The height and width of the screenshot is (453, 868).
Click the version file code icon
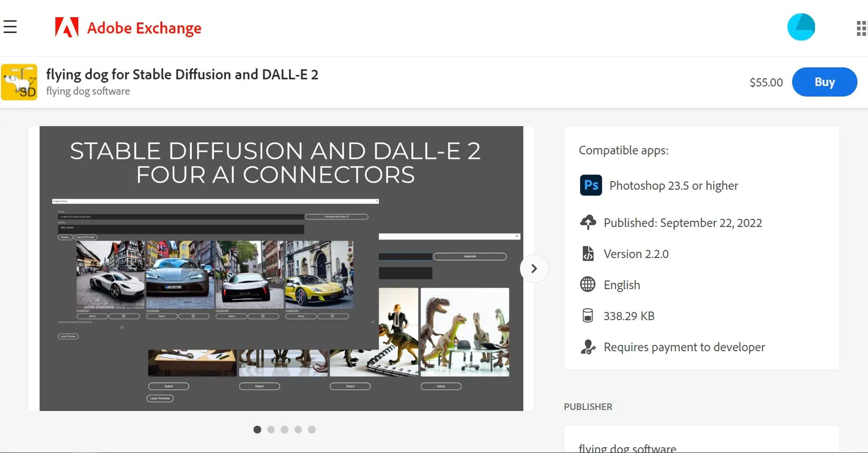pyautogui.click(x=588, y=253)
